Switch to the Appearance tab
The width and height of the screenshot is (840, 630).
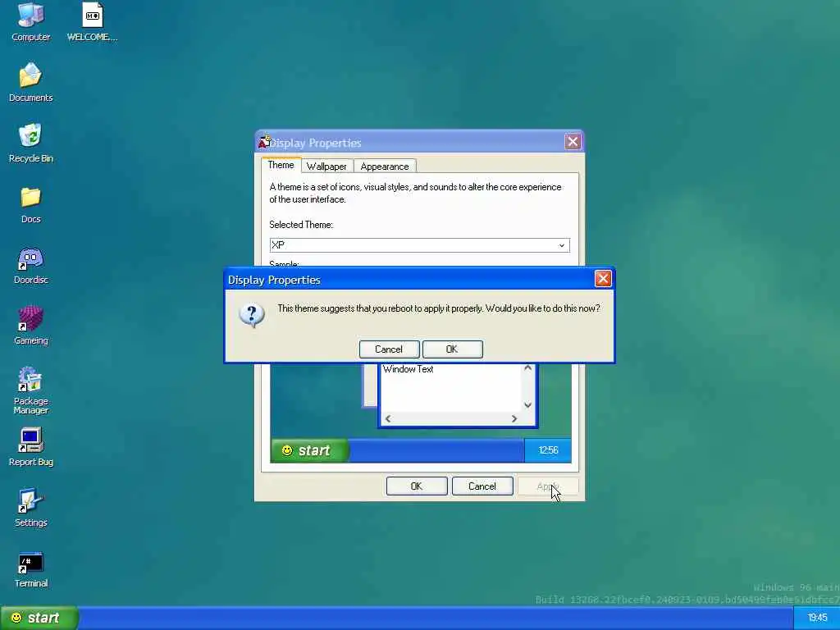point(385,166)
